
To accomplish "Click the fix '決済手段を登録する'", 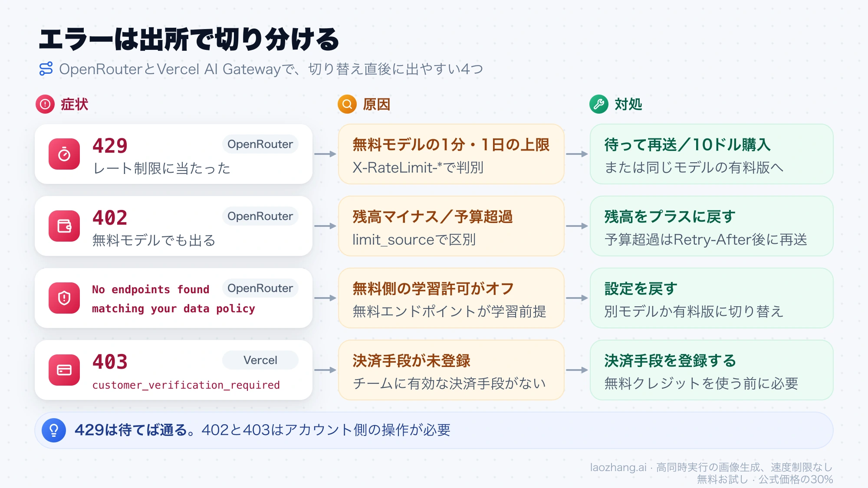I will [670, 360].
